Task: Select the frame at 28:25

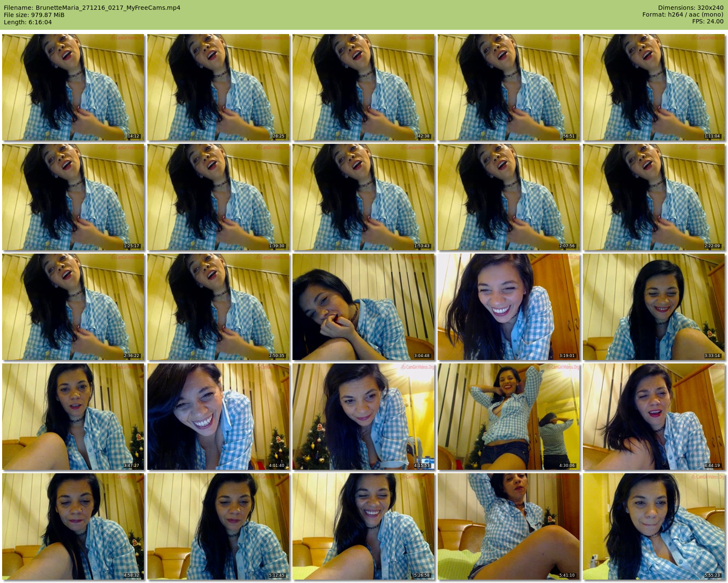Action: tap(218, 87)
